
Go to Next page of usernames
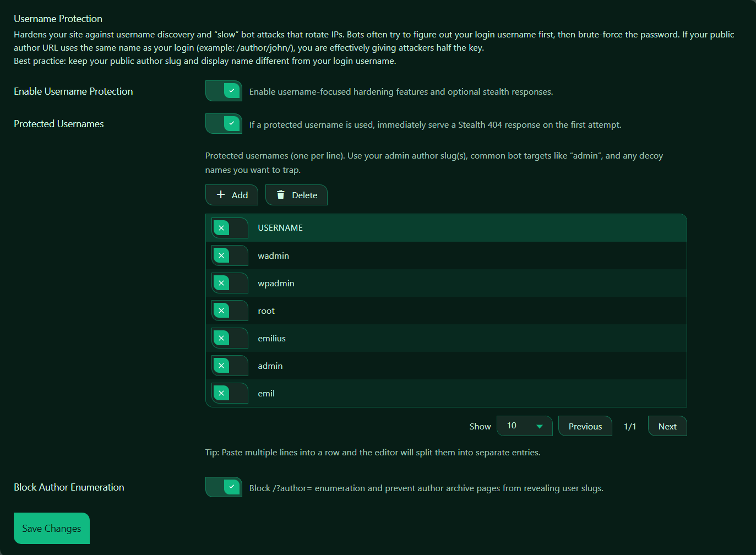coord(667,426)
